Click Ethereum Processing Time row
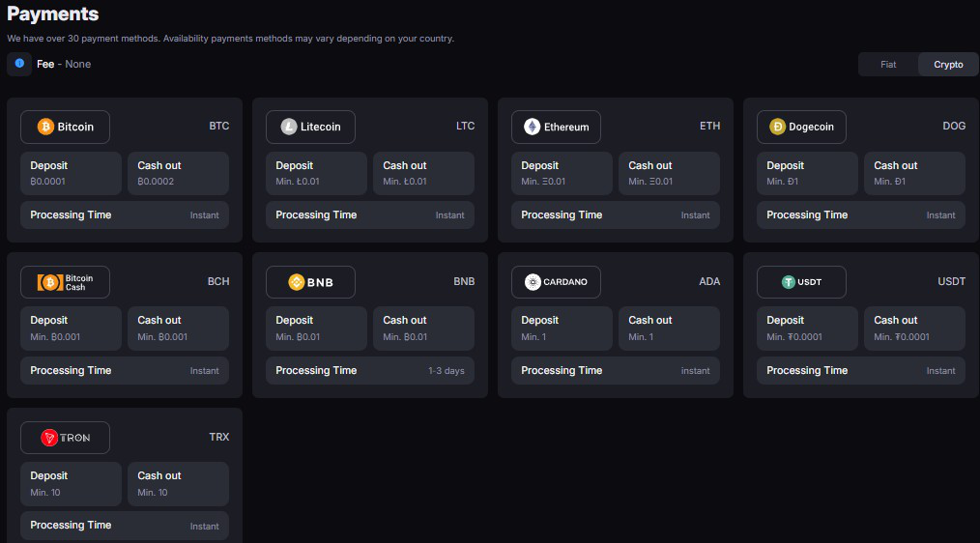Screen dimensions: 980x543 click(x=616, y=214)
